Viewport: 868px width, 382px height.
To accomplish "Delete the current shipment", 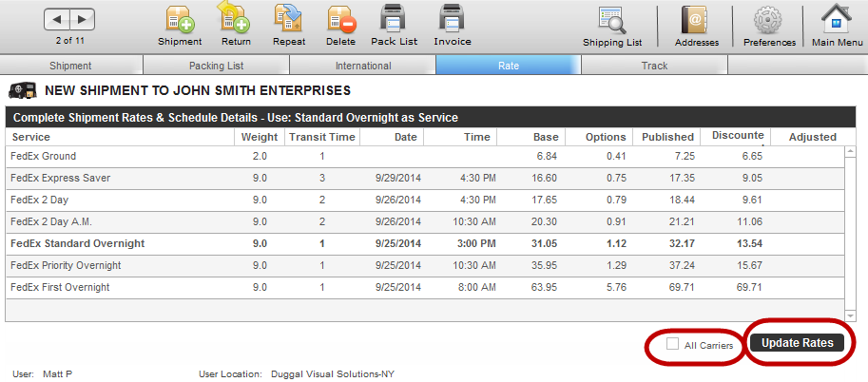I will [341, 25].
